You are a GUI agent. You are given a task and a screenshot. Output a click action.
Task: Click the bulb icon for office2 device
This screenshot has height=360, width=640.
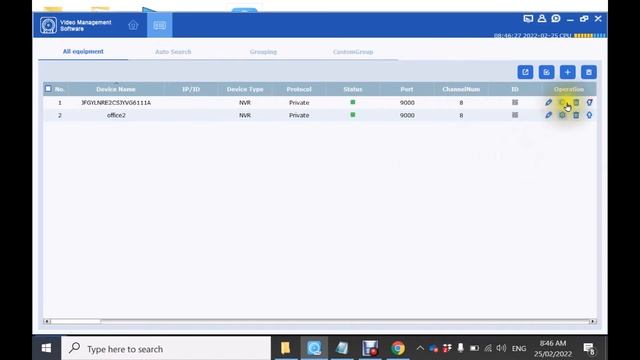click(589, 116)
